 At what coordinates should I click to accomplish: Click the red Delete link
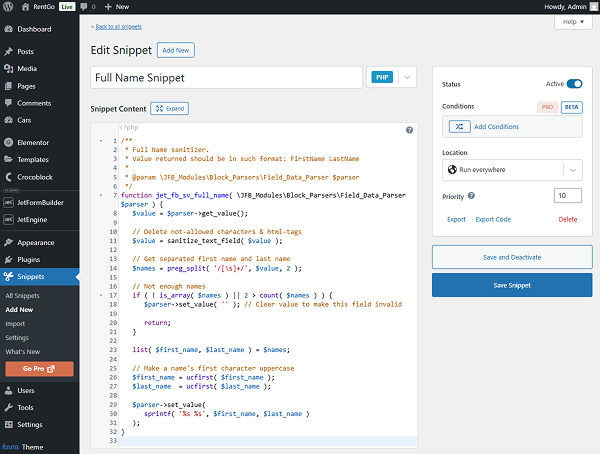pos(568,218)
